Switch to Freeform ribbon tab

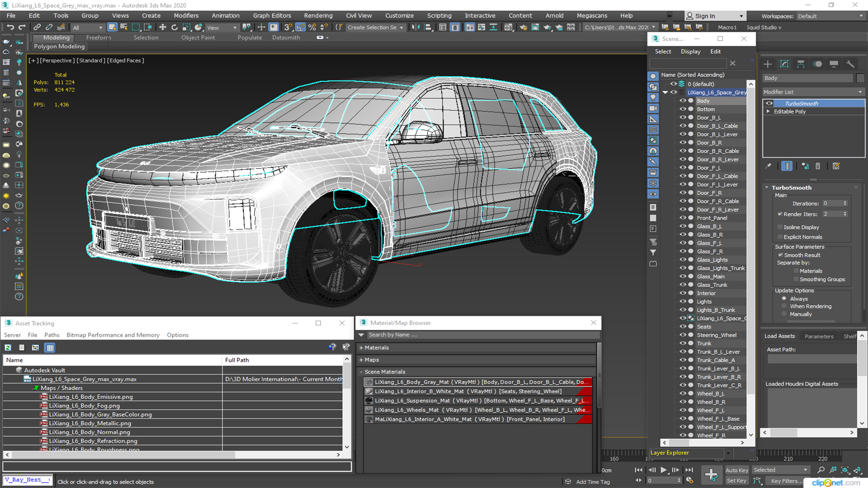[98, 38]
